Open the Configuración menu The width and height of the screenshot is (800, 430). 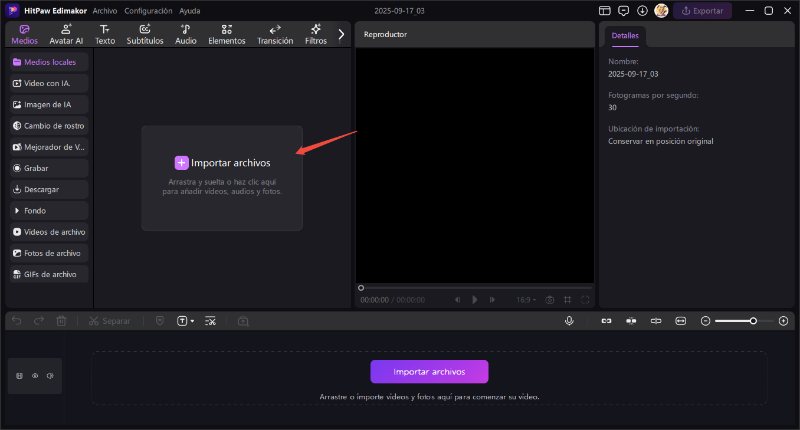[148, 11]
